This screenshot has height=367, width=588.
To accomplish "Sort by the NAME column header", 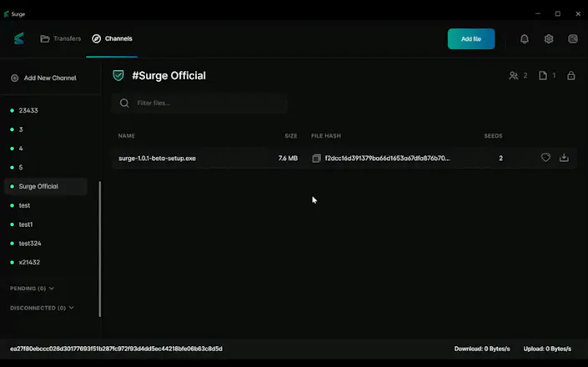I will (127, 136).
